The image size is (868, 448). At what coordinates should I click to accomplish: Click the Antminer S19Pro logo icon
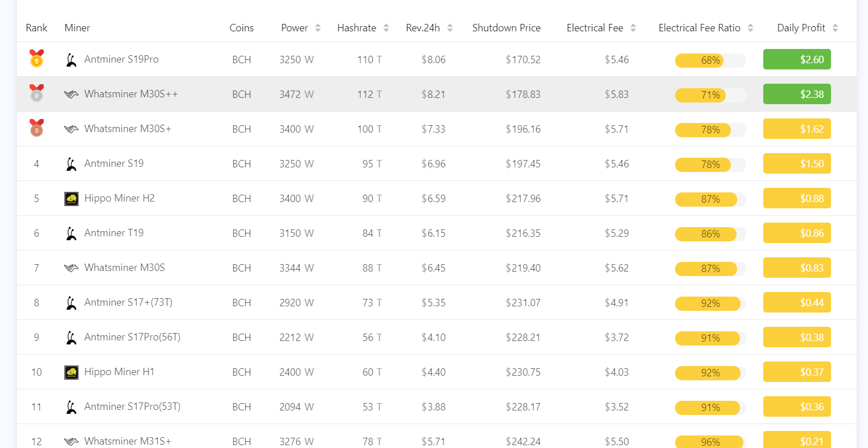[x=71, y=60]
